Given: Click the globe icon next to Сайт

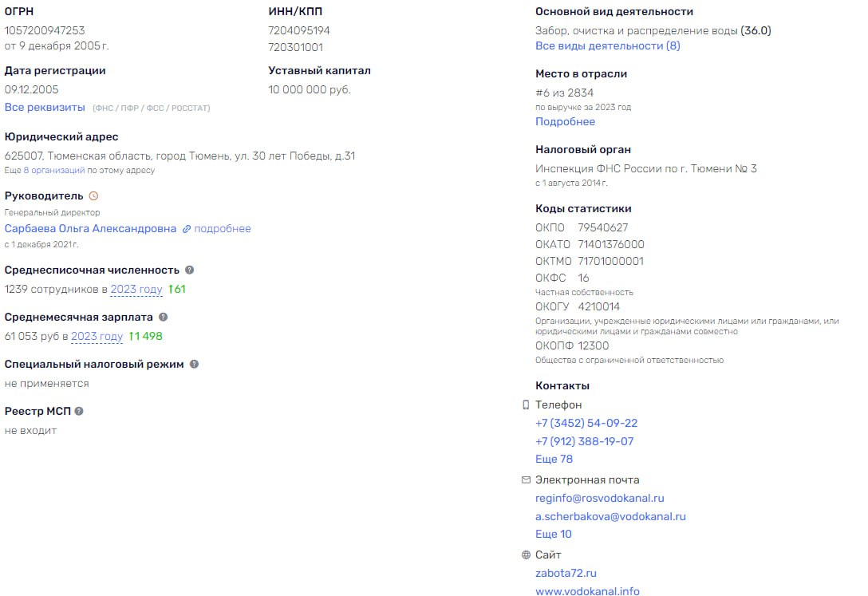Looking at the screenshot, I should coord(526,555).
